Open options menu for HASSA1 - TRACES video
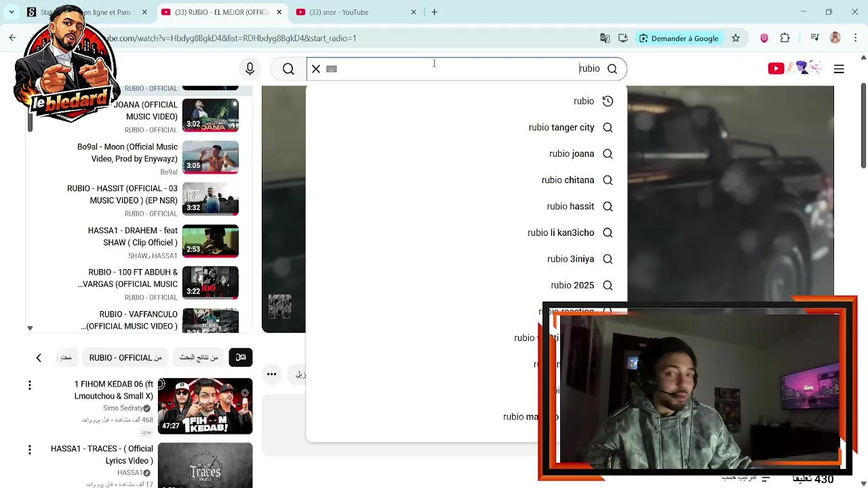 29,449
